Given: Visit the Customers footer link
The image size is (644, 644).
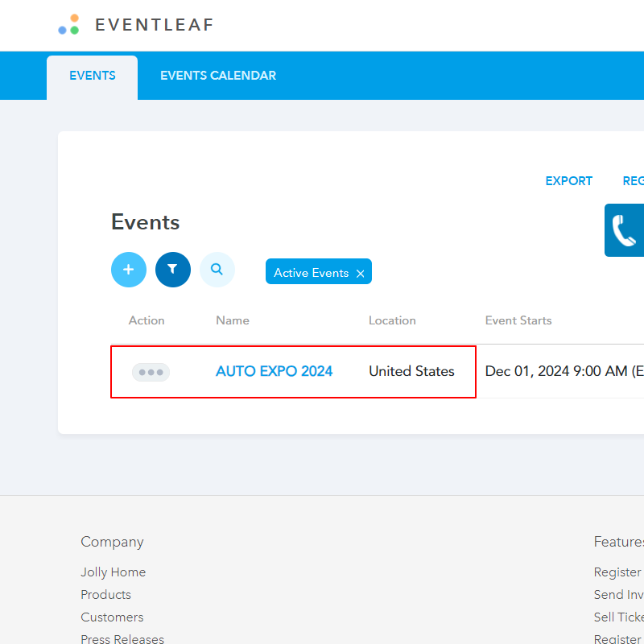Looking at the screenshot, I should (x=112, y=617).
